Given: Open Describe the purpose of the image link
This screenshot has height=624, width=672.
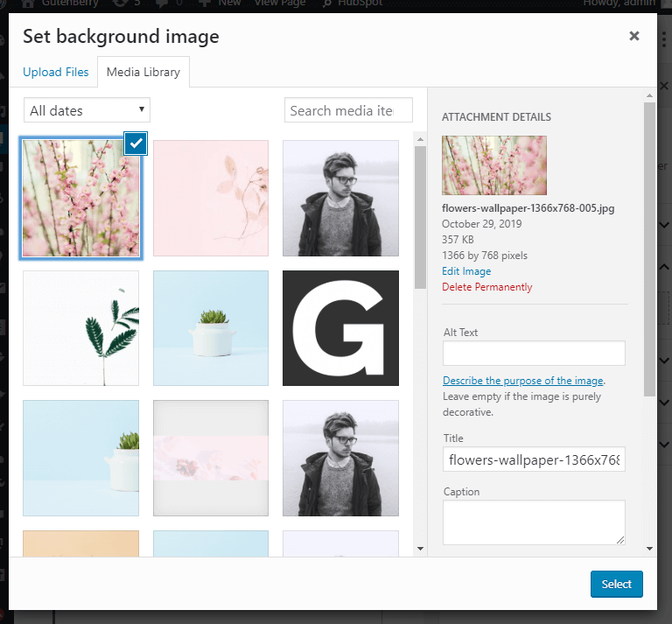Looking at the screenshot, I should [x=523, y=381].
